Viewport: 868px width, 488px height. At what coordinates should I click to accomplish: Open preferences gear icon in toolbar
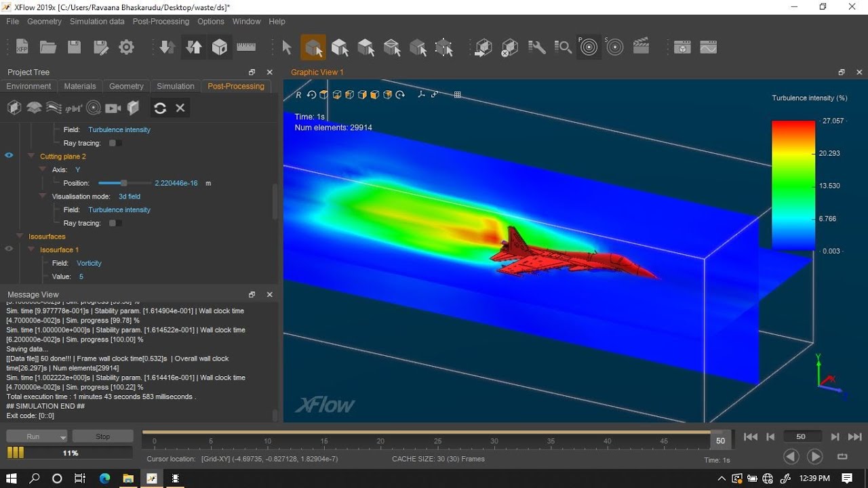(127, 47)
